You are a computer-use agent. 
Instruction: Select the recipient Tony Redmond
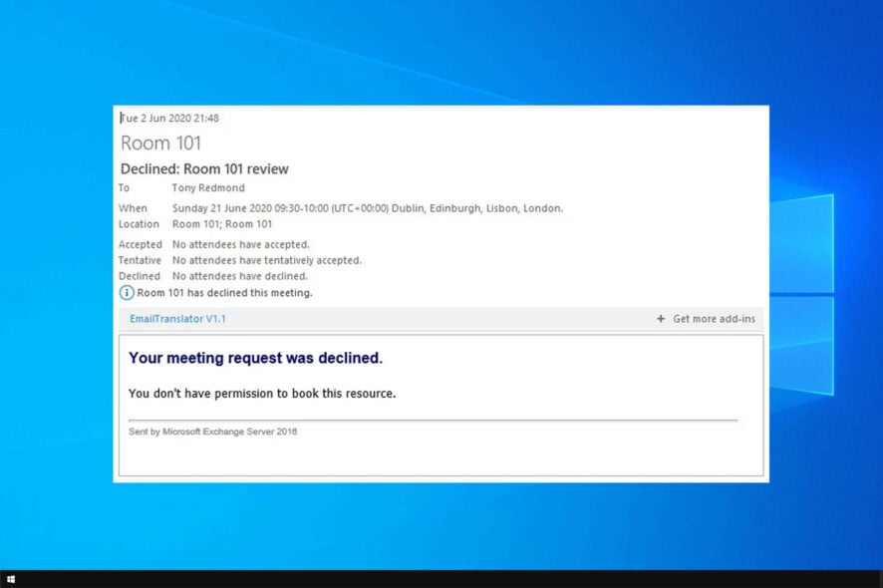[208, 188]
